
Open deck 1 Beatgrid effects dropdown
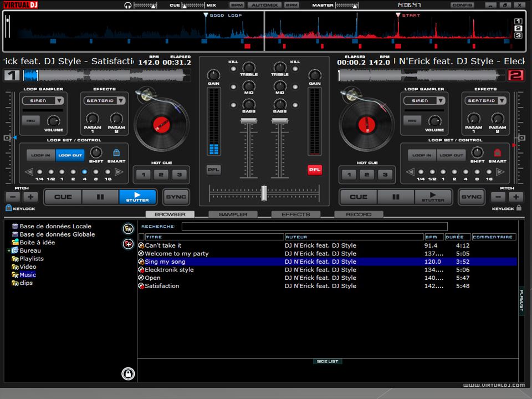pos(121,100)
